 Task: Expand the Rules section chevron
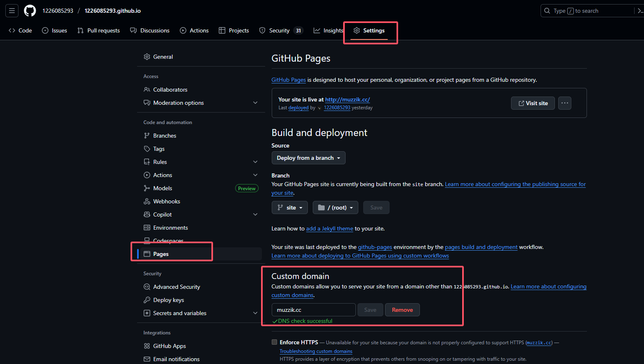(x=255, y=162)
